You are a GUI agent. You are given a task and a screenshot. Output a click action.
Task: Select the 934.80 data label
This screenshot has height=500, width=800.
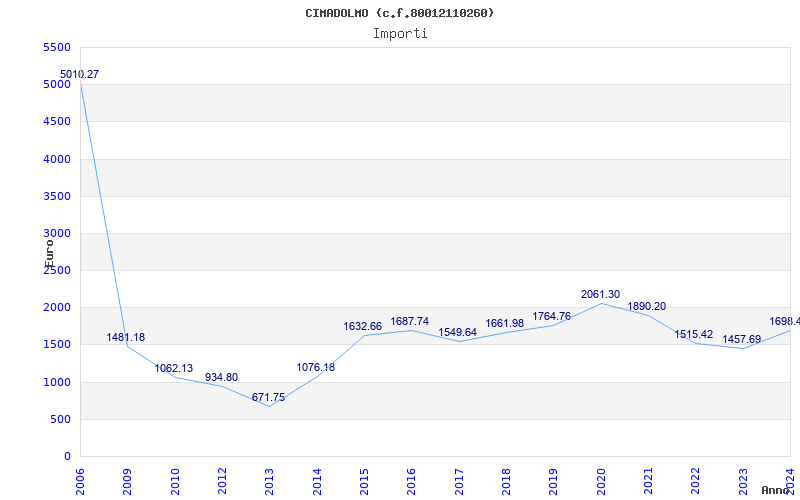[221, 378]
